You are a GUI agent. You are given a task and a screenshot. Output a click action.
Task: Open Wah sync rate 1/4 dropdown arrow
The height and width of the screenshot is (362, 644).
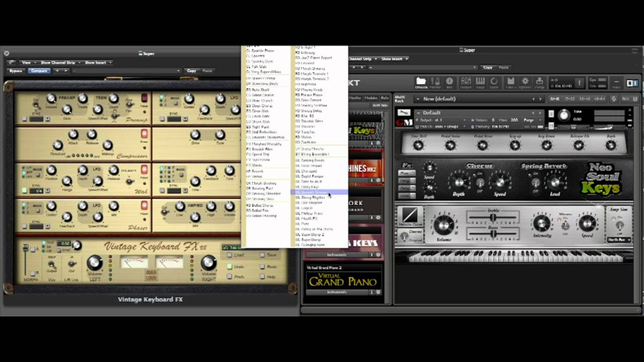(46, 191)
